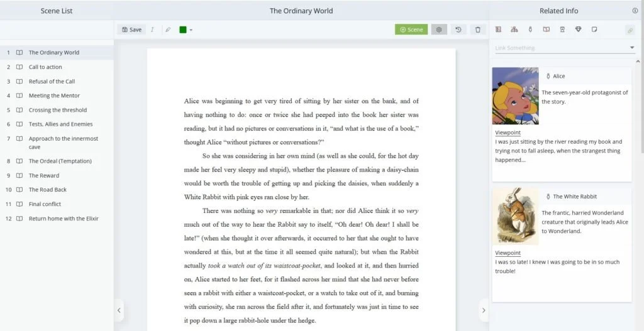Filter related info by characters icon
The height and width of the screenshot is (331, 644).
tap(530, 30)
